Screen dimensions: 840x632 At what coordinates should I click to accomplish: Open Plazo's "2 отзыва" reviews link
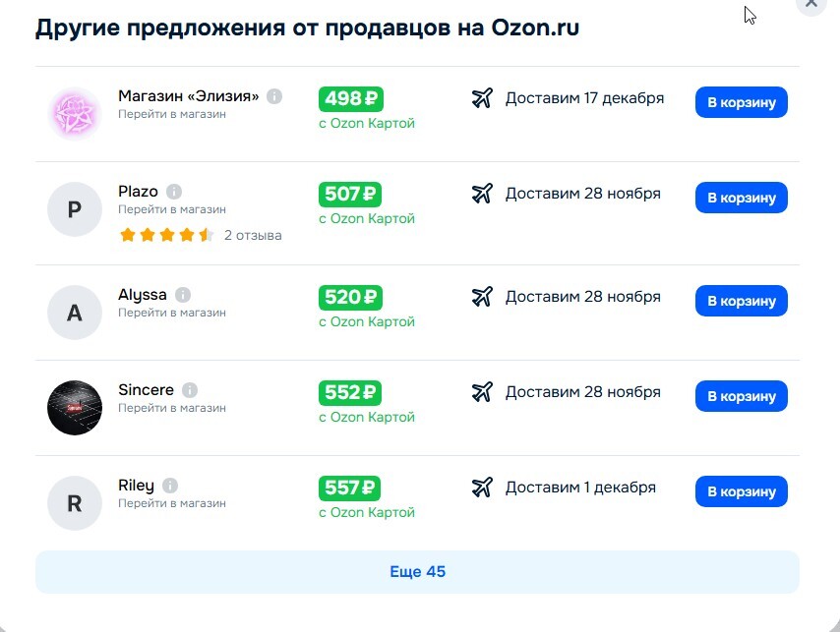coord(253,236)
